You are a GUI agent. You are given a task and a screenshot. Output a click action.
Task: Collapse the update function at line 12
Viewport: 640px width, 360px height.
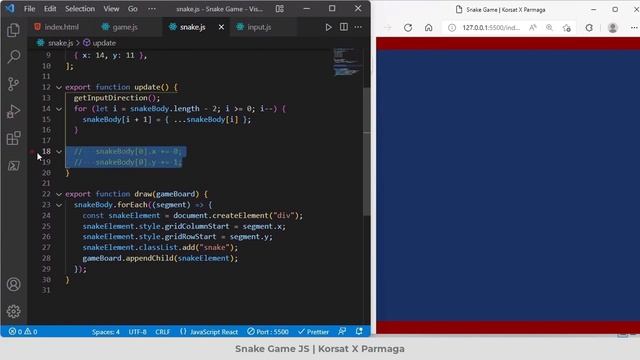(x=59, y=87)
